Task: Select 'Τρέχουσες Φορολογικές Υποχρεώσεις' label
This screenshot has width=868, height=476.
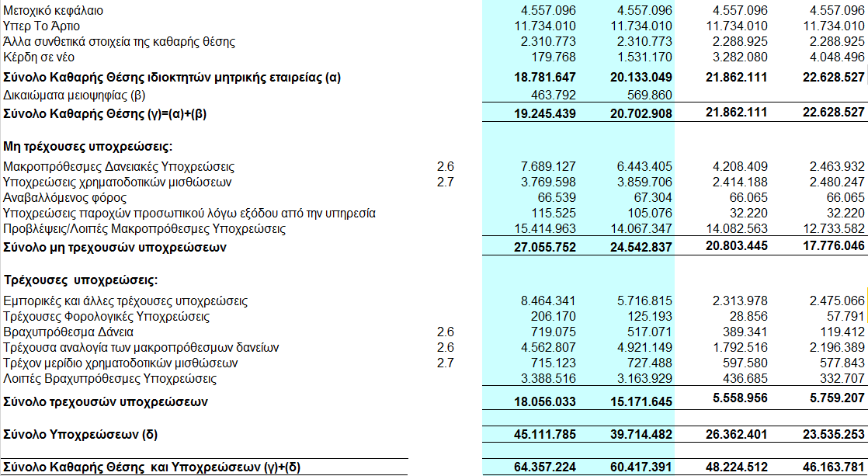Action: (x=106, y=317)
